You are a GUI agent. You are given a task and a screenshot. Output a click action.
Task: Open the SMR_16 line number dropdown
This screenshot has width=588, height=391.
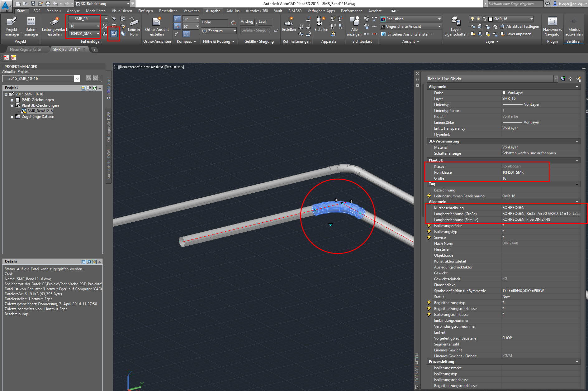coord(106,19)
